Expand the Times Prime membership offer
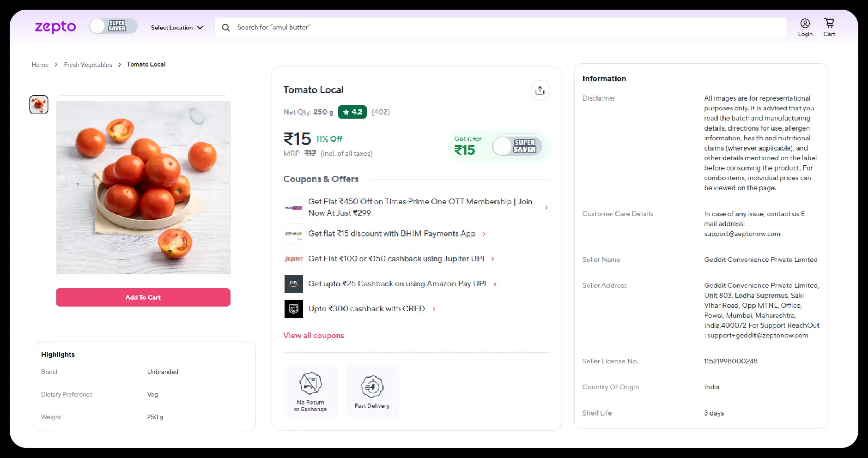Viewport: 868px width, 458px height. [x=546, y=208]
